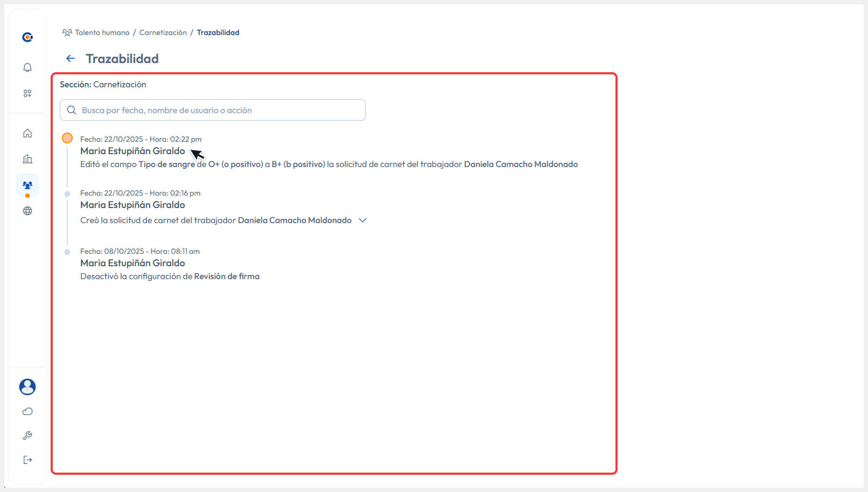The image size is (868, 492).
Task: Open the wrench tools icon
Action: click(27, 435)
